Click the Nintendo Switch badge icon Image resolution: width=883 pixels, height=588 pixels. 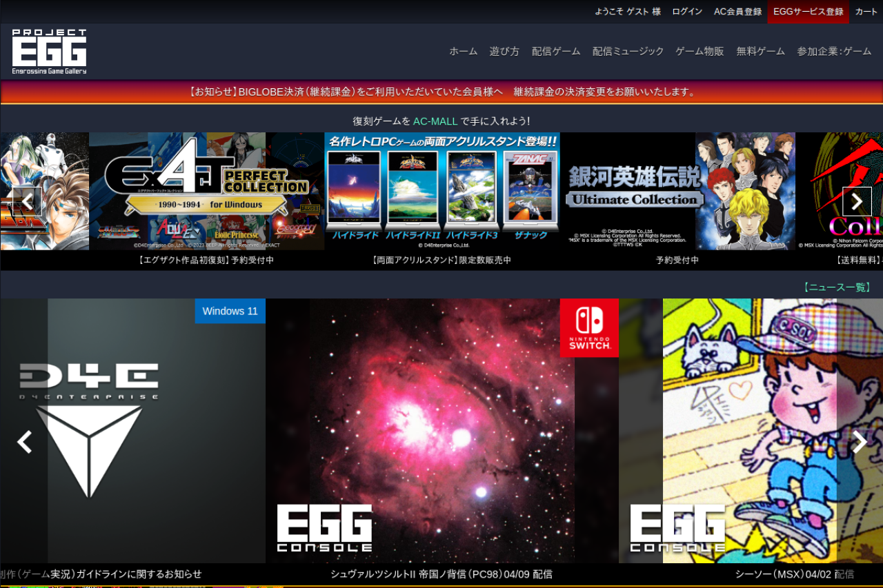pyautogui.click(x=589, y=328)
